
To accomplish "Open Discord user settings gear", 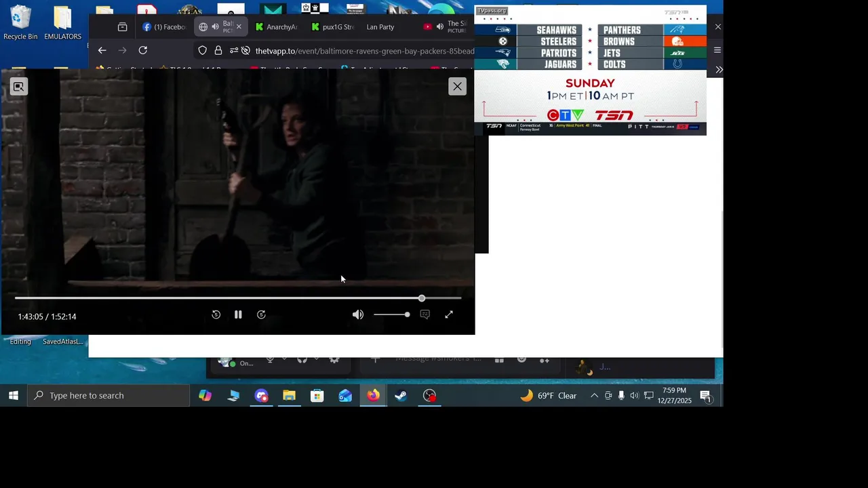I will point(334,360).
